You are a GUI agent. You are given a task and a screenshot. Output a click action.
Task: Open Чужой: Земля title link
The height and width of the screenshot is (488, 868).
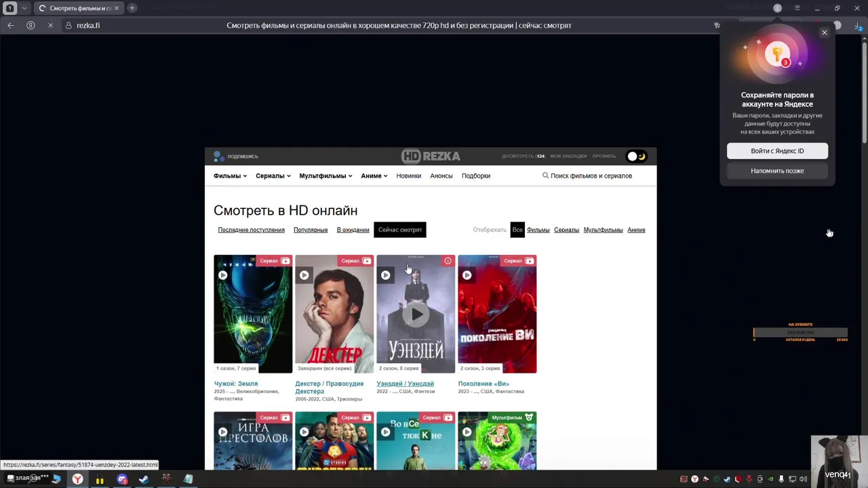pyautogui.click(x=235, y=384)
